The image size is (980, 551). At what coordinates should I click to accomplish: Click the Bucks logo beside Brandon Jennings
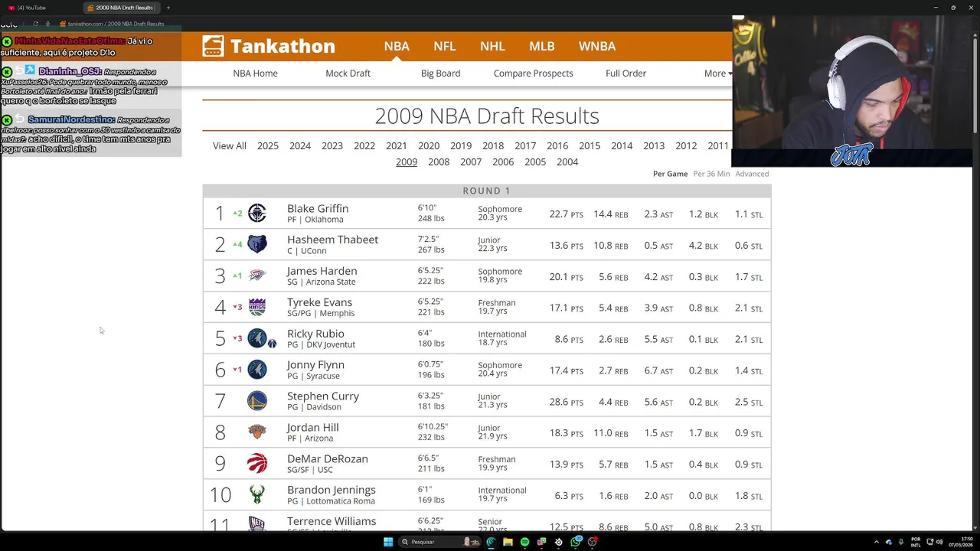[257, 495]
